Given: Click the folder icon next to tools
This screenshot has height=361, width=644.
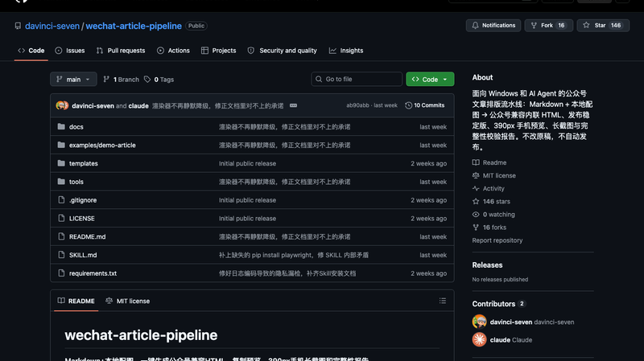Looking at the screenshot, I should point(61,182).
